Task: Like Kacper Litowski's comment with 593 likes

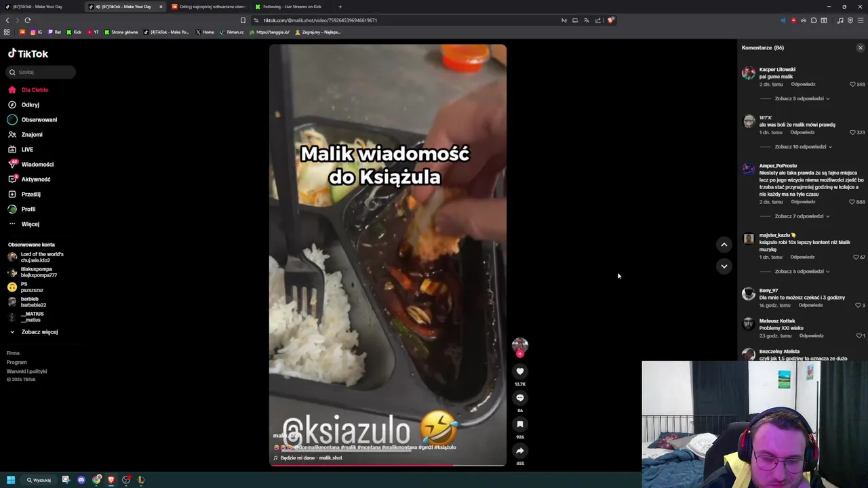Action: click(852, 85)
